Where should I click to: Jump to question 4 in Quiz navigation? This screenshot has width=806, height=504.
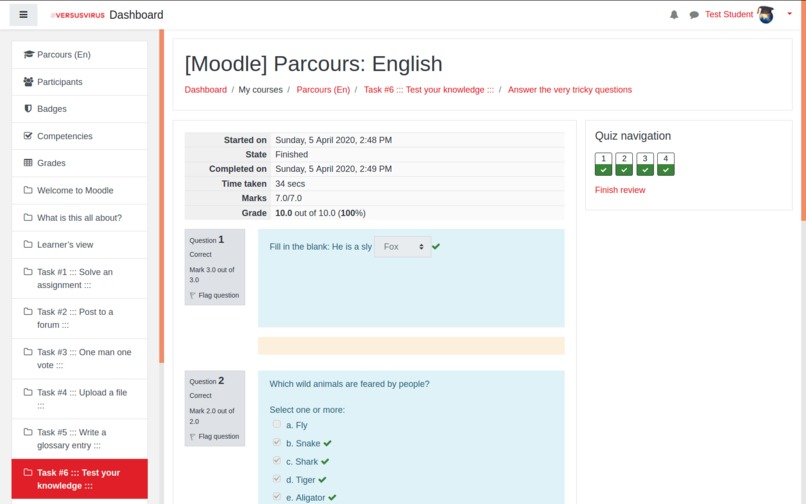click(666, 164)
